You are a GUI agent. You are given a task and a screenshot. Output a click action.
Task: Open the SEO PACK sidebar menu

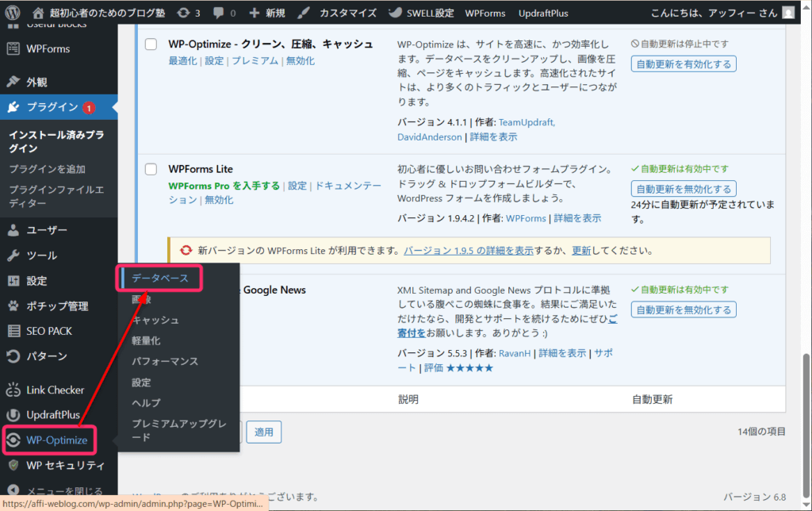(49, 331)
